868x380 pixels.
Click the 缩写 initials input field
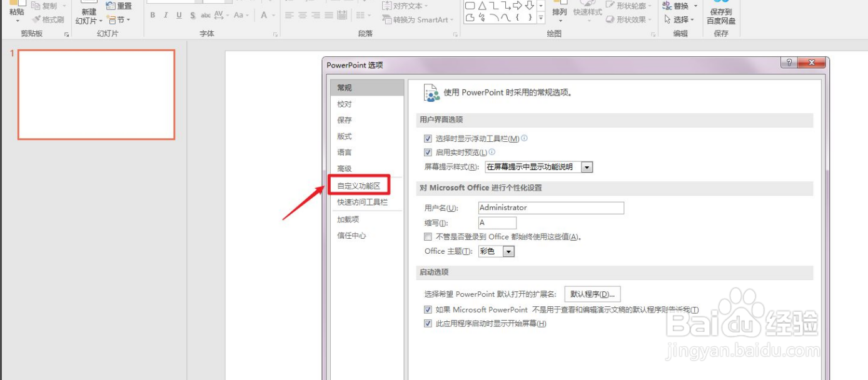pos(497,223)
